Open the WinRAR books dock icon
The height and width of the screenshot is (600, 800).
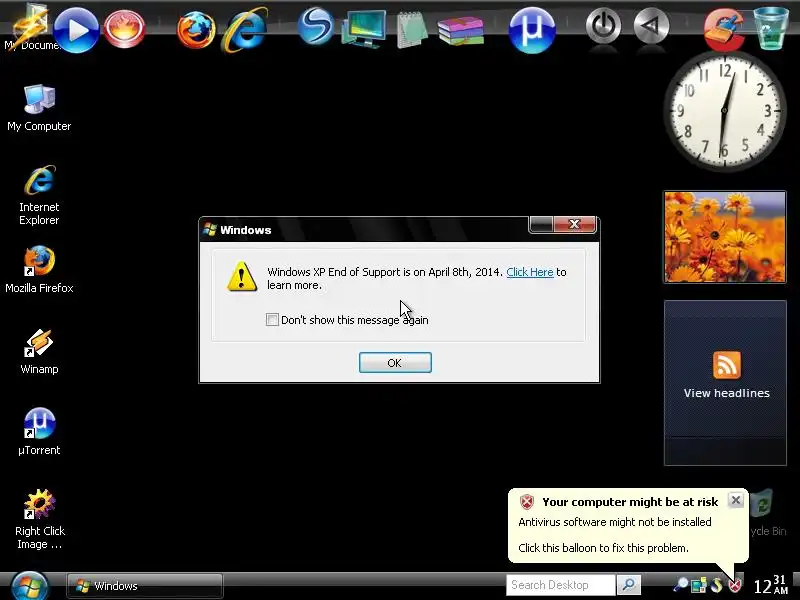click(x=461, y=31)
